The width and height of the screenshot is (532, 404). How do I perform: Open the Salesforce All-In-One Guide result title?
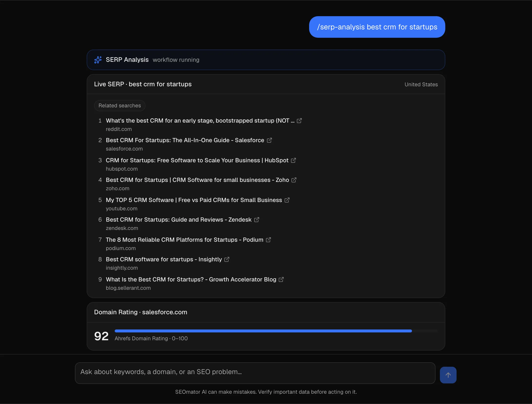pyautogui.click(x=185, y=140)
